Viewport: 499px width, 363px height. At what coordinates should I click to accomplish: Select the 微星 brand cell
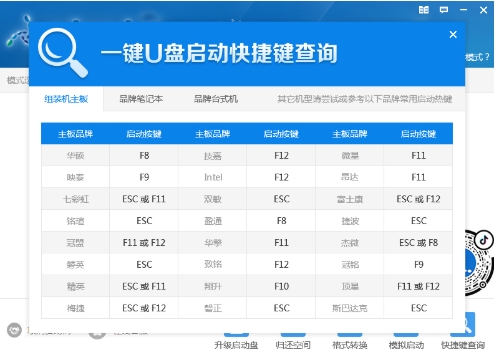pos(350,156)
